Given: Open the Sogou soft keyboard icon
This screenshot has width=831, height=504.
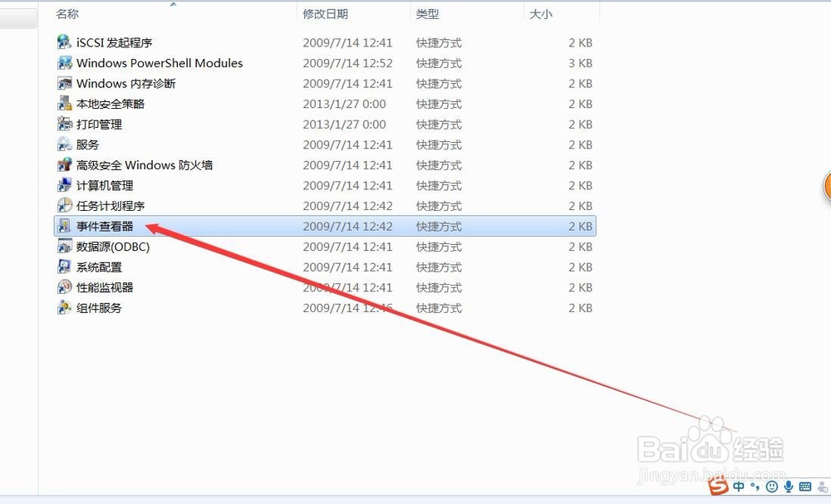Looking at the screenshot, I should [805, 487].
